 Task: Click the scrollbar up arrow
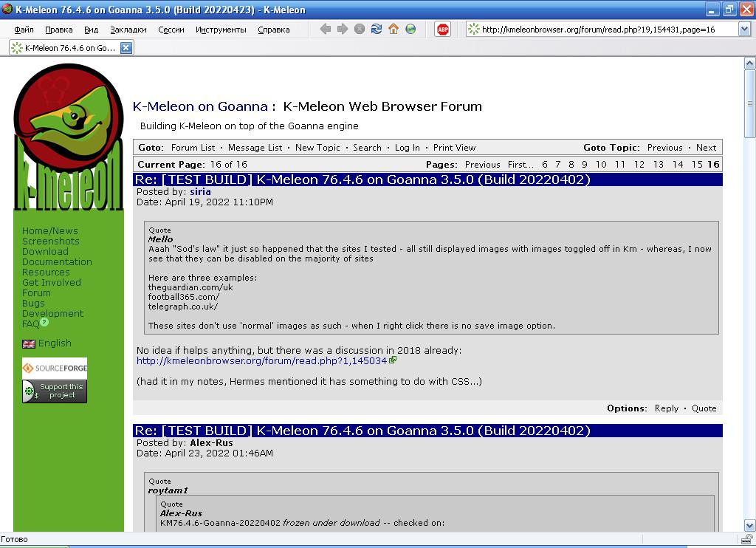(750, 64)
